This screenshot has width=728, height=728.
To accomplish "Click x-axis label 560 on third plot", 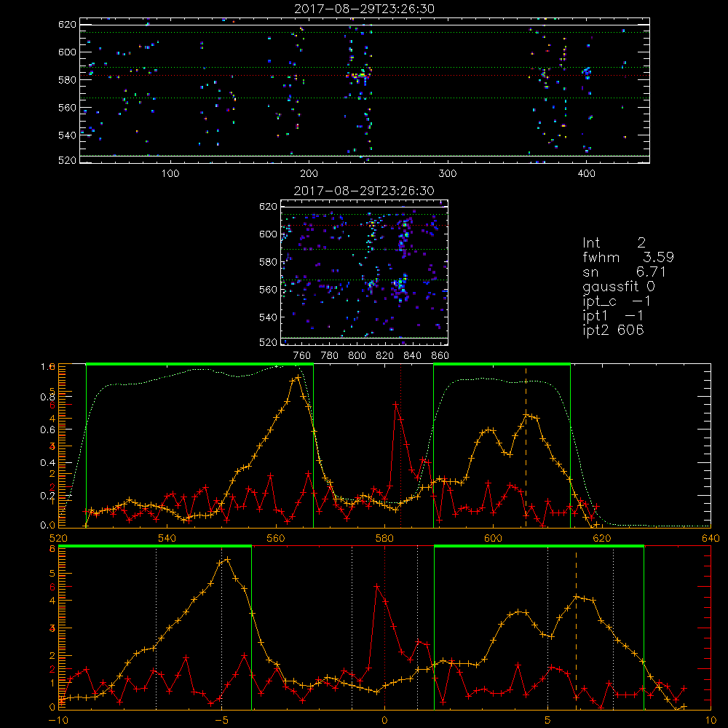I will 276,538.
